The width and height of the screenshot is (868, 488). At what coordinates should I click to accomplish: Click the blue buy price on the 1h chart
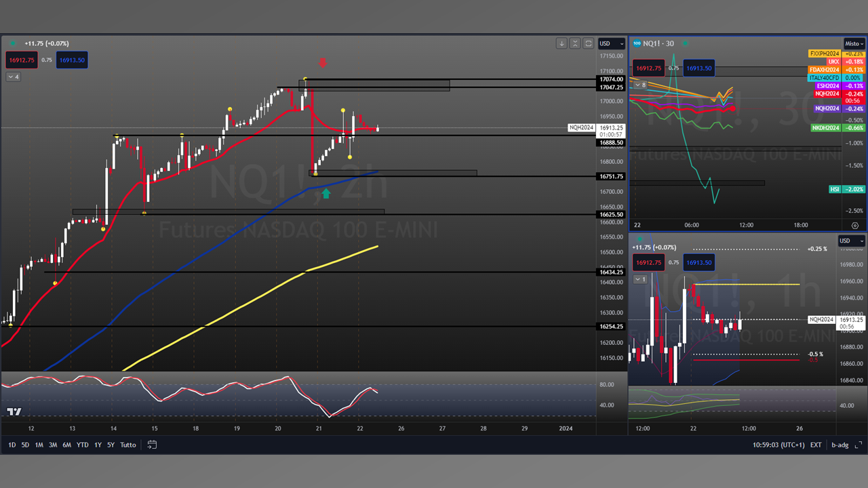tap(699, 262)
